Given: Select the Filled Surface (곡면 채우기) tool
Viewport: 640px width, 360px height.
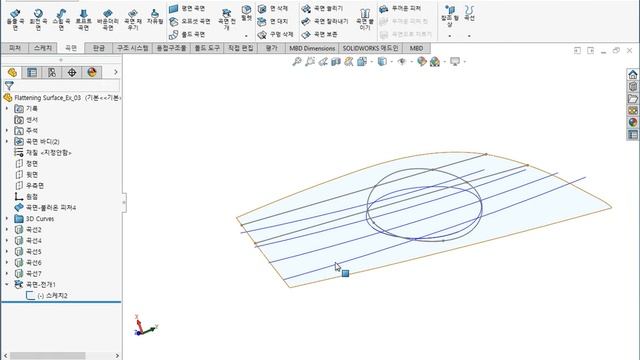Looking at the screenshot, I should (x=133, y=20).
